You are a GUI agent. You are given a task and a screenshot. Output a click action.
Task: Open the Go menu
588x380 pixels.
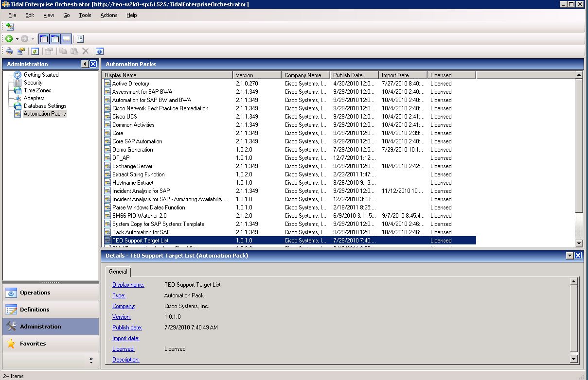point(67,15)
